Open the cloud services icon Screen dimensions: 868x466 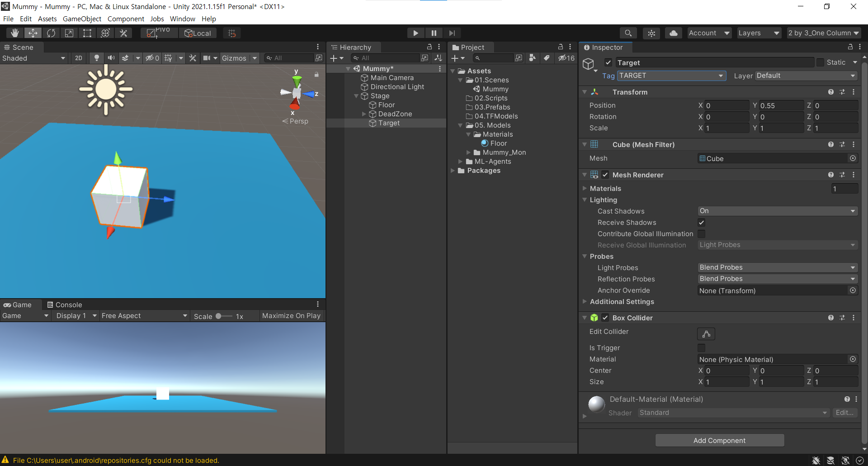[x=674, y=33]
